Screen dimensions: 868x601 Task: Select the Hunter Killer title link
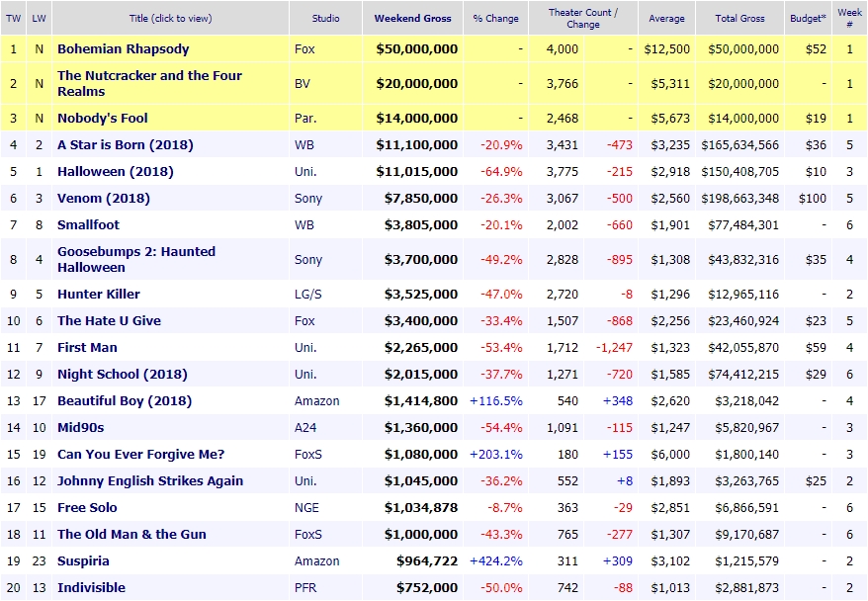coord(99,294)
